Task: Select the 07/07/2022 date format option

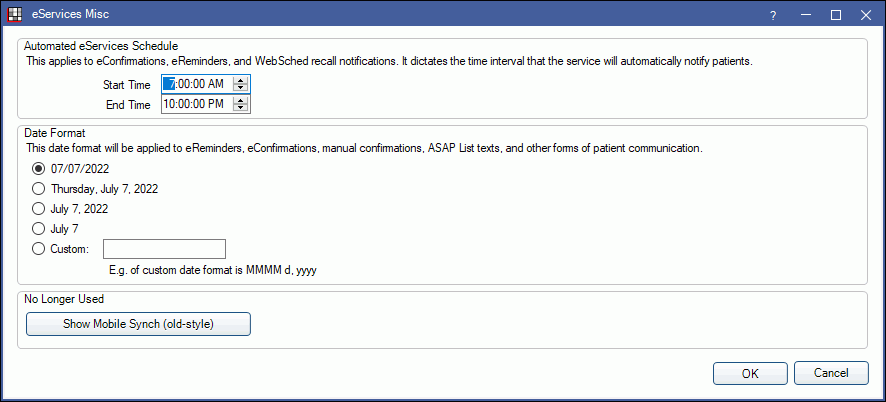Action: (x=38, y=168)
